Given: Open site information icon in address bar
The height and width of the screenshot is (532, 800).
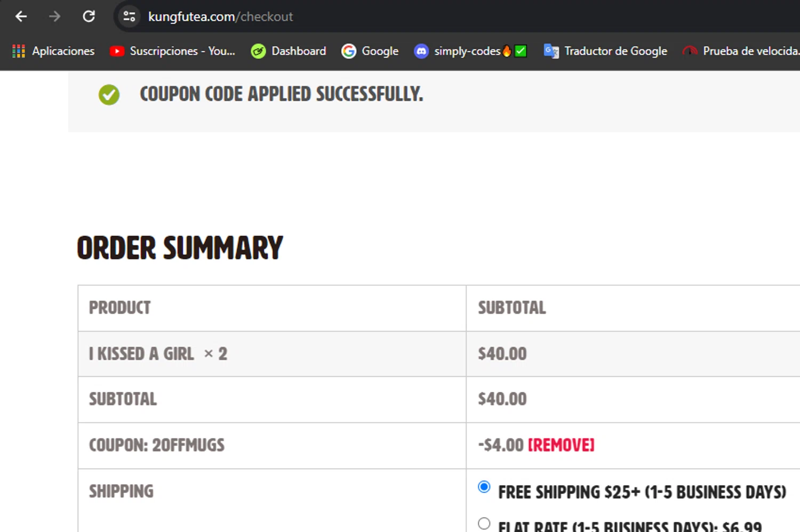Looking at the screenshot, I should 129,17.
